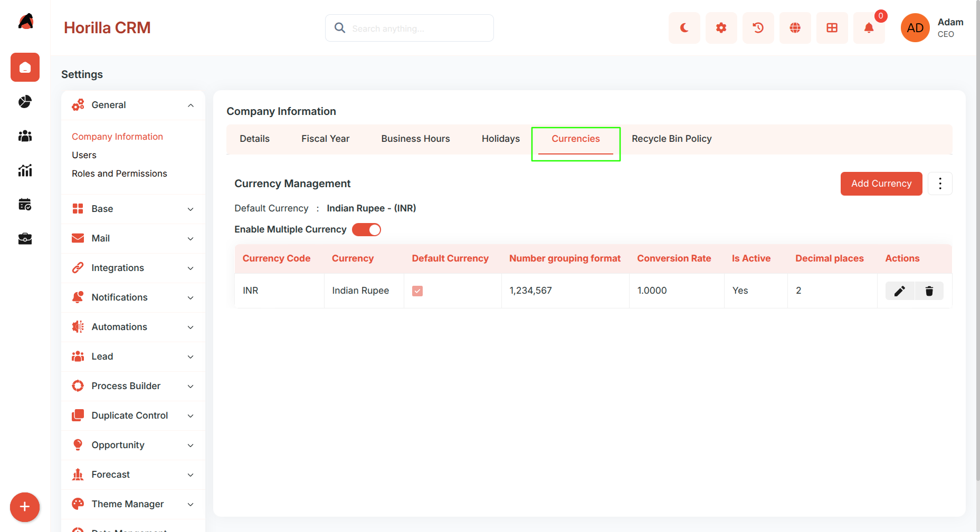The height and width of the screenshot is (532, 980).
Task: Click the Horilla logo icon
Action: 25,22
